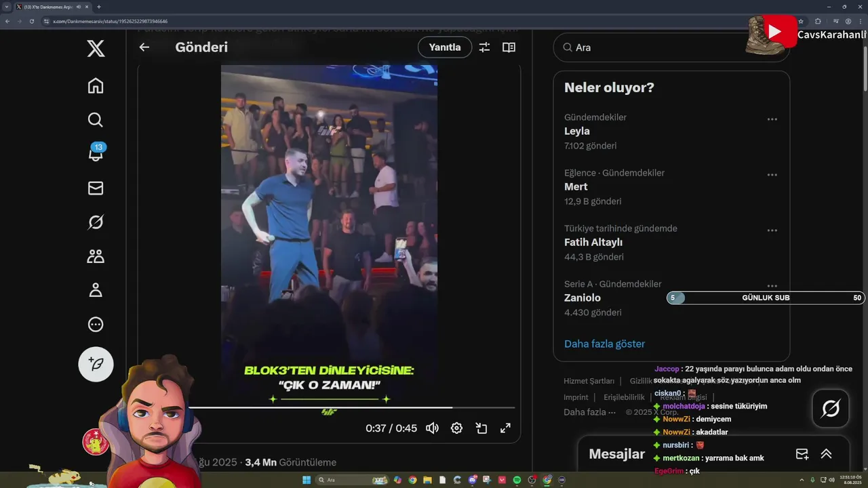
Task: Click Daha fazla göster link
Action: click(604, 344)
